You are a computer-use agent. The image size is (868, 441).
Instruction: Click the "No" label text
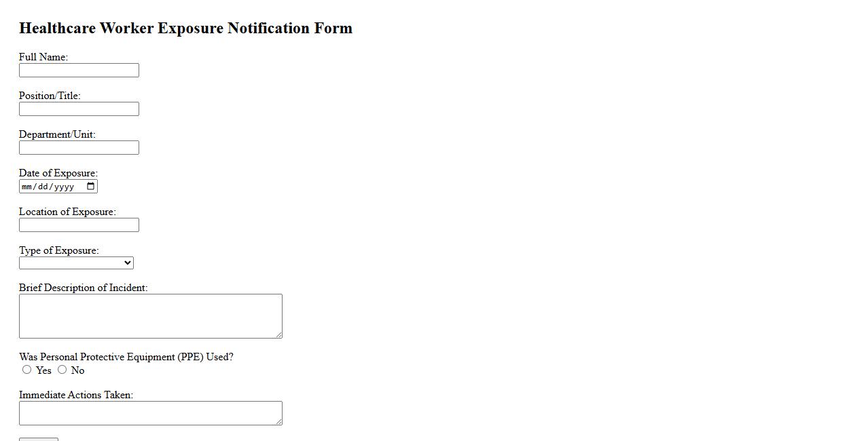click(77, 370)
